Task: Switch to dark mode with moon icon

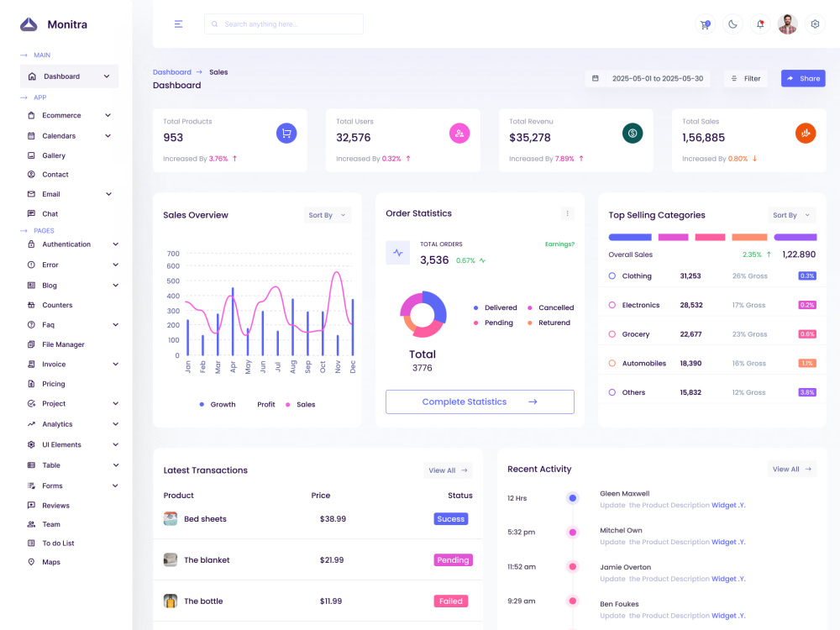Action: 732,24
